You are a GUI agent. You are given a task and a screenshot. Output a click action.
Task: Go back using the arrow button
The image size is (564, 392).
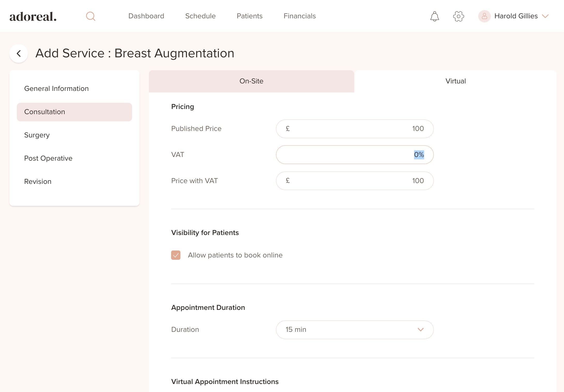click(x=19, y=53)
